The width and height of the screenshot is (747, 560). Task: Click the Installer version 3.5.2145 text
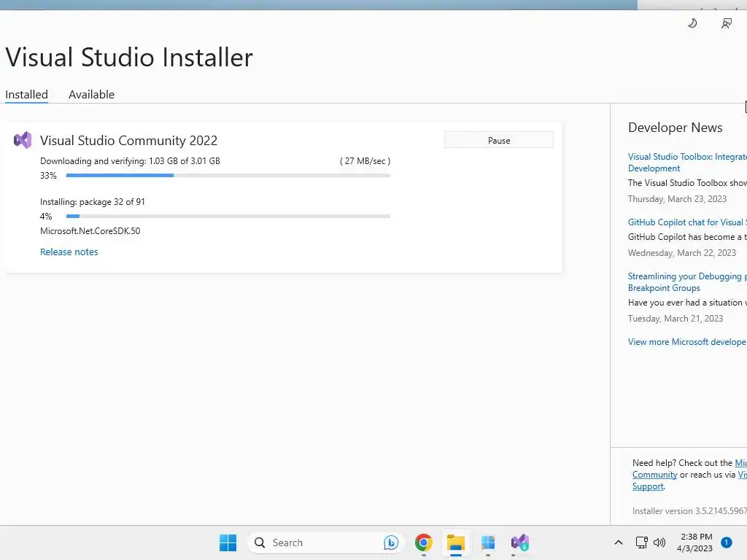[x=689, y=511]
